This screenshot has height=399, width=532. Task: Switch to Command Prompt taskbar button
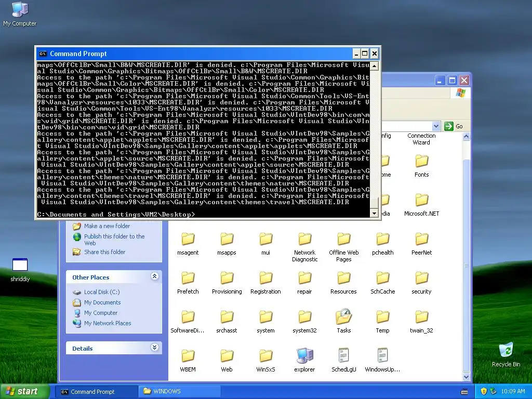point(96,392)
